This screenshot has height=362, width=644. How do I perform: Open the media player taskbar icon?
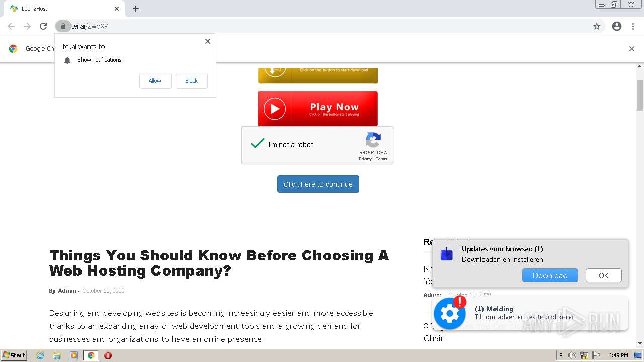pyautogui.click(x=74, y=355)
